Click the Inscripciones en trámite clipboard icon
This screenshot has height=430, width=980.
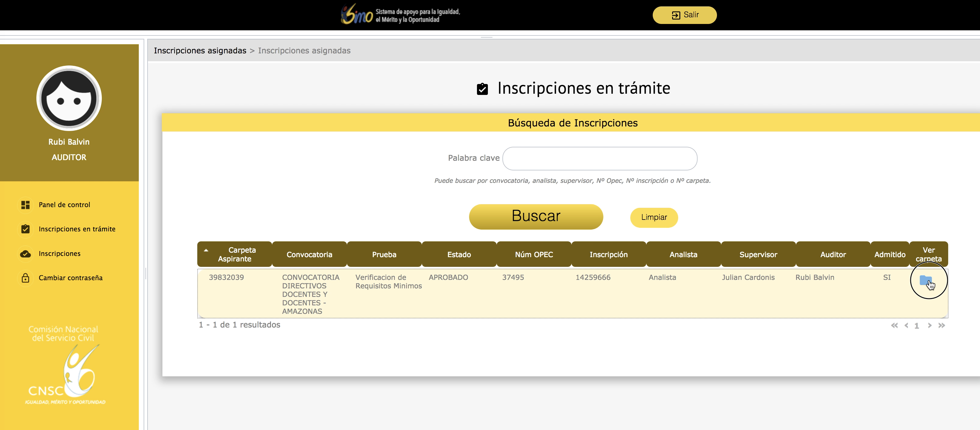[25, 229]
